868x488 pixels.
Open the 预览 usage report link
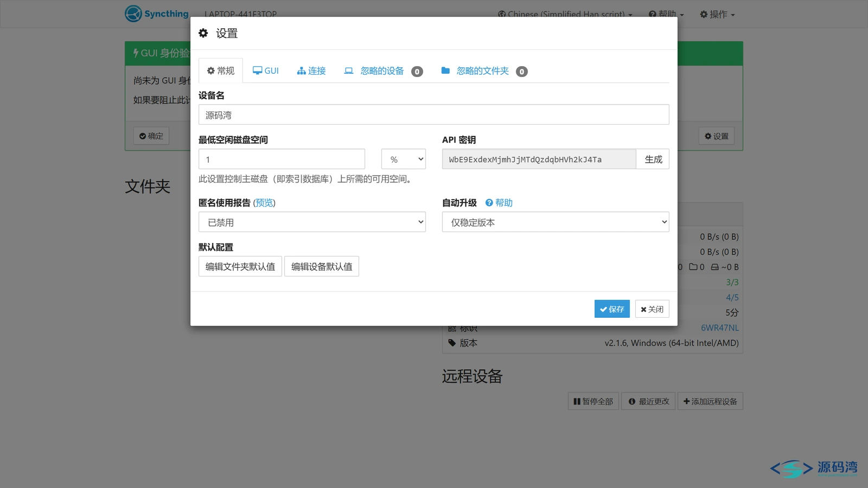264,203
